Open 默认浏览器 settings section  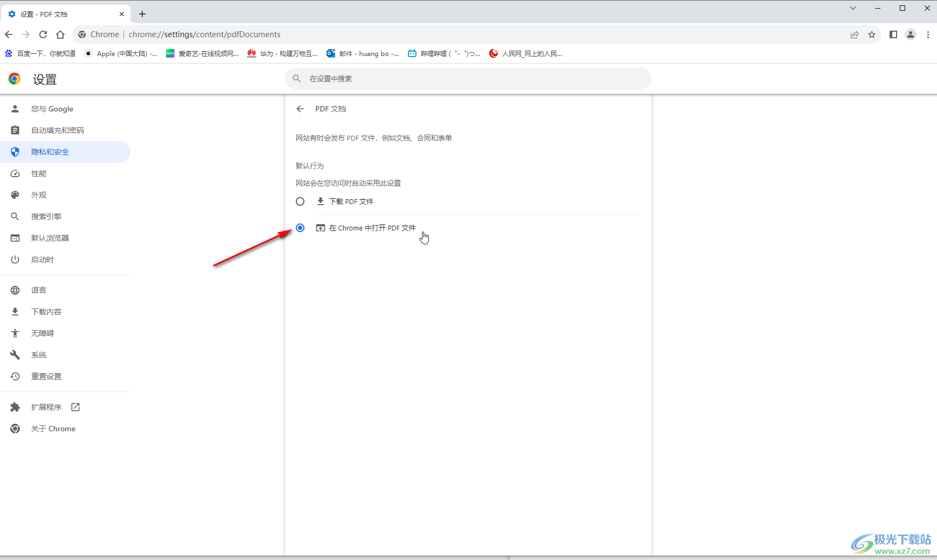pyautogui.click(x=65, y=238)
